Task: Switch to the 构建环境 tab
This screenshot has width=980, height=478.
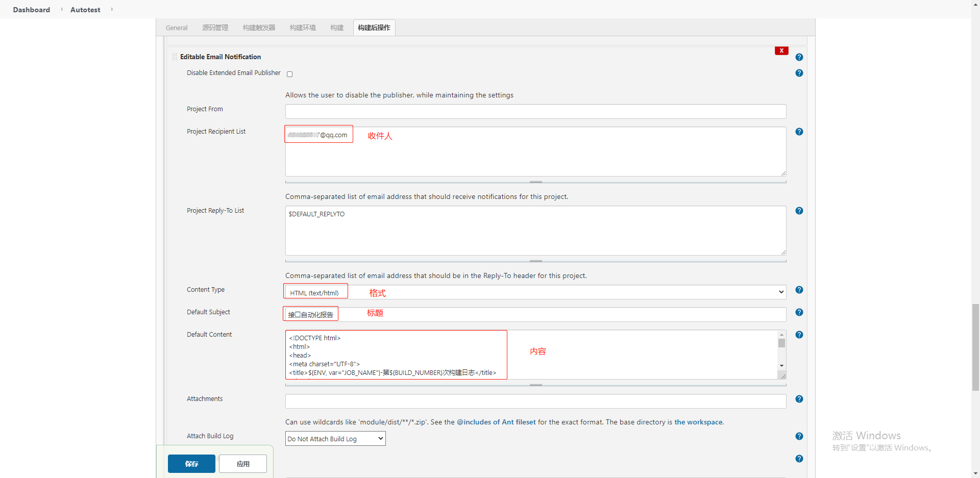Action: pyautogui.click(x=303, y=28)
